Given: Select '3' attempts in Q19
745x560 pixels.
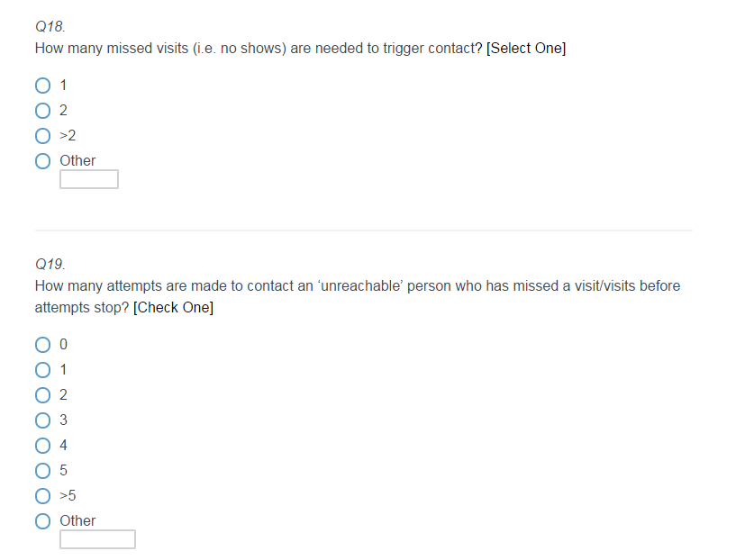Looking at the screenshot, I should point(43,420).
